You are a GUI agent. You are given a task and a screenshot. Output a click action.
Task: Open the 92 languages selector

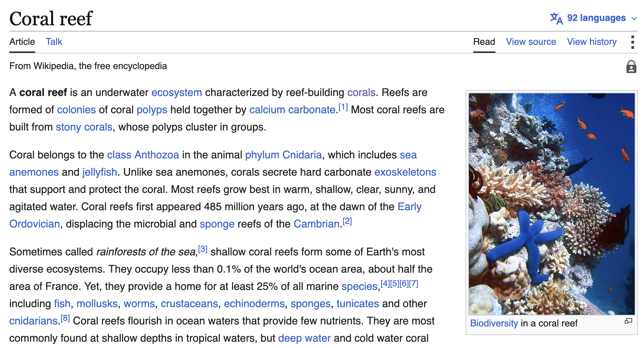click(594, 18)
